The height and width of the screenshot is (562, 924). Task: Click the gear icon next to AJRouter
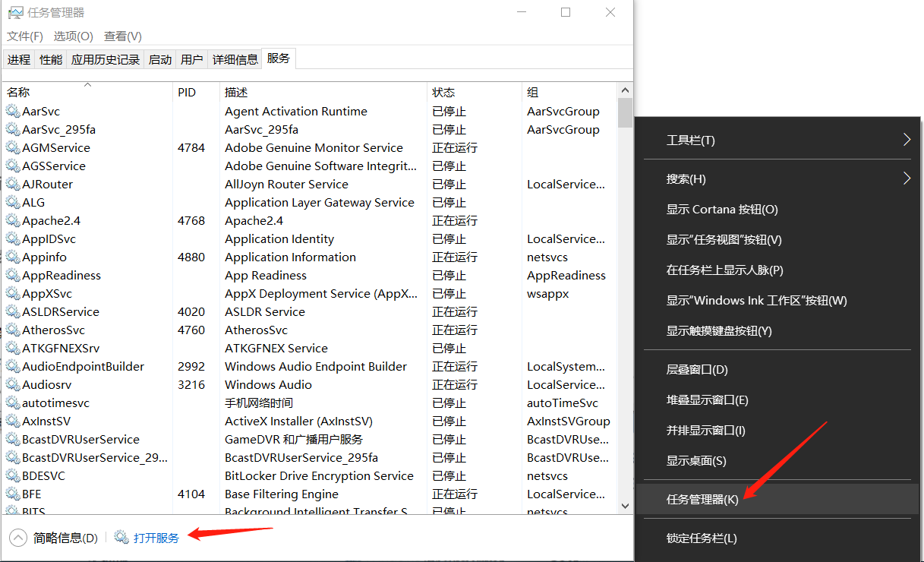12,184
